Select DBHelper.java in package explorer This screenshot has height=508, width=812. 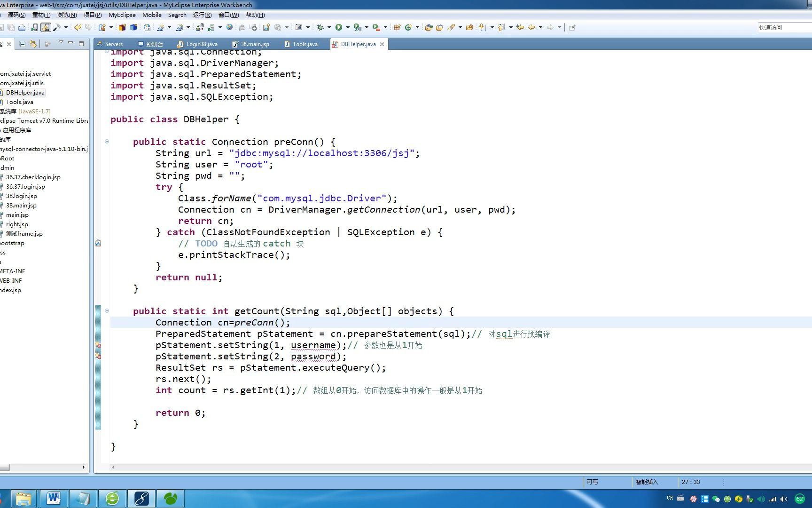[25, 93]
